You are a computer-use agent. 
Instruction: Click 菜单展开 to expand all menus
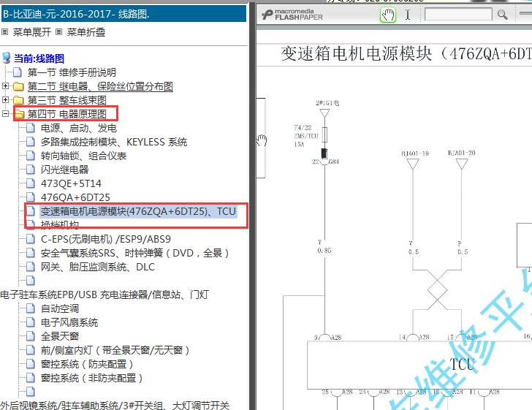32,32
